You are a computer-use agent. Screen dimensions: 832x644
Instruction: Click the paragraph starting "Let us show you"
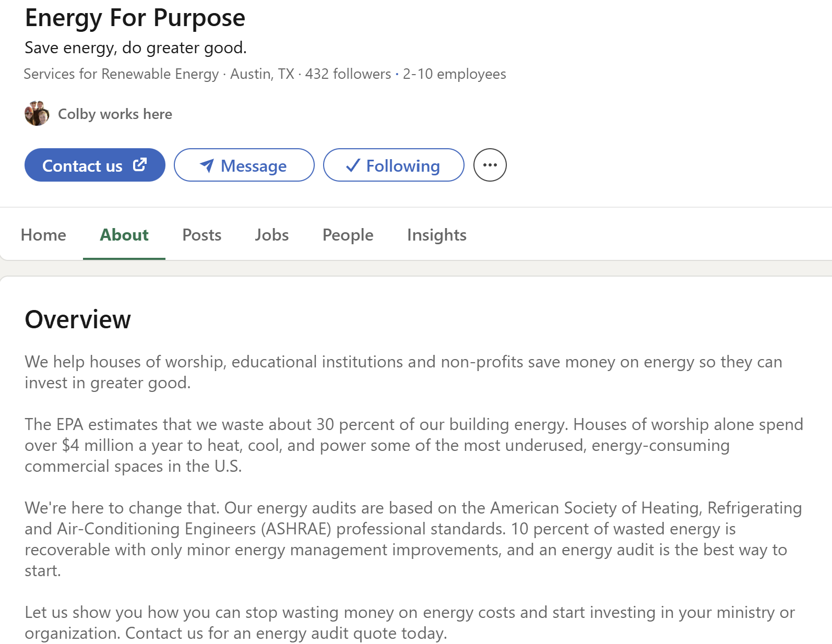[x=409, y=623]
